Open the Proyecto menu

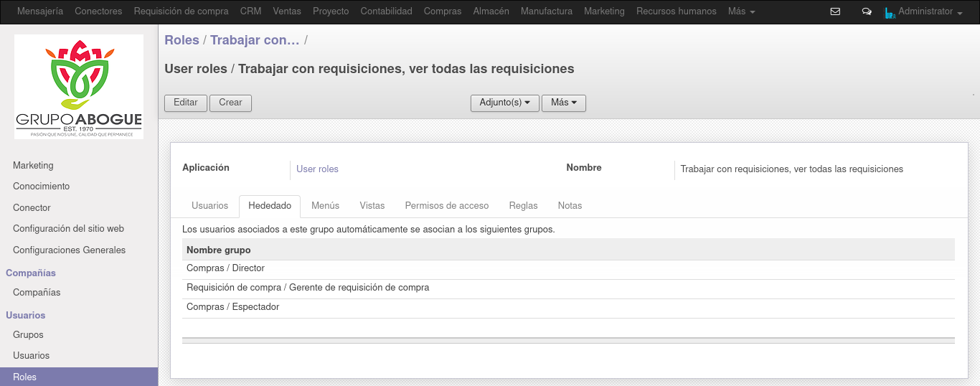(331, 11)
